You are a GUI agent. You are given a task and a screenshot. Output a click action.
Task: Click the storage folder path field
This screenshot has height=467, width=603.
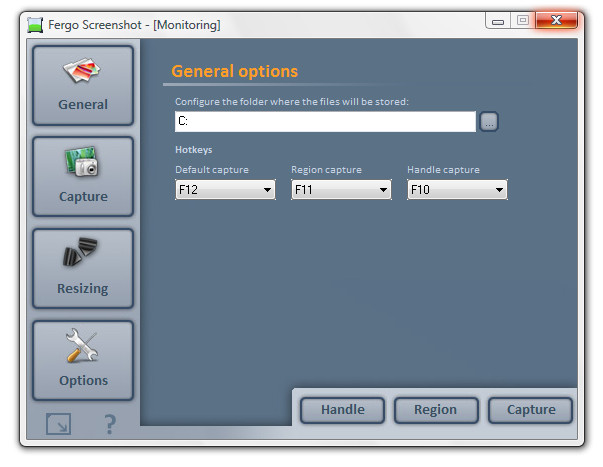coord(325,122)
